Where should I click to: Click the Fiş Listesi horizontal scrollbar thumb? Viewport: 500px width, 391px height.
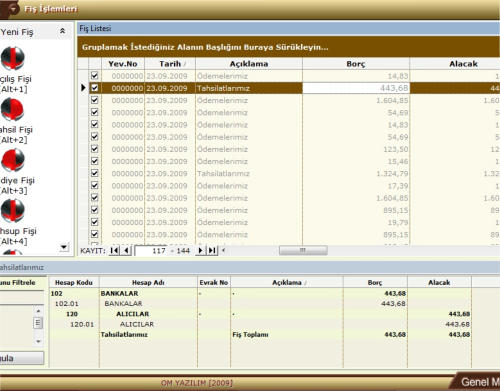(303, 250)
